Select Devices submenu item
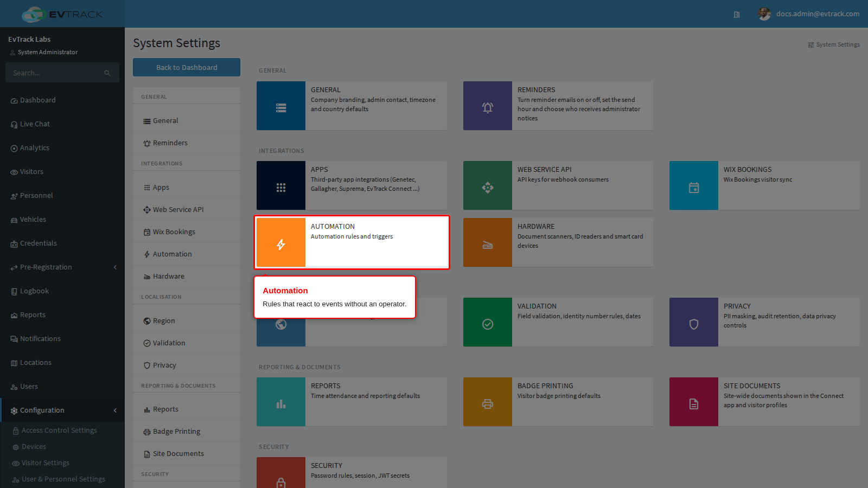 [62, 447]
